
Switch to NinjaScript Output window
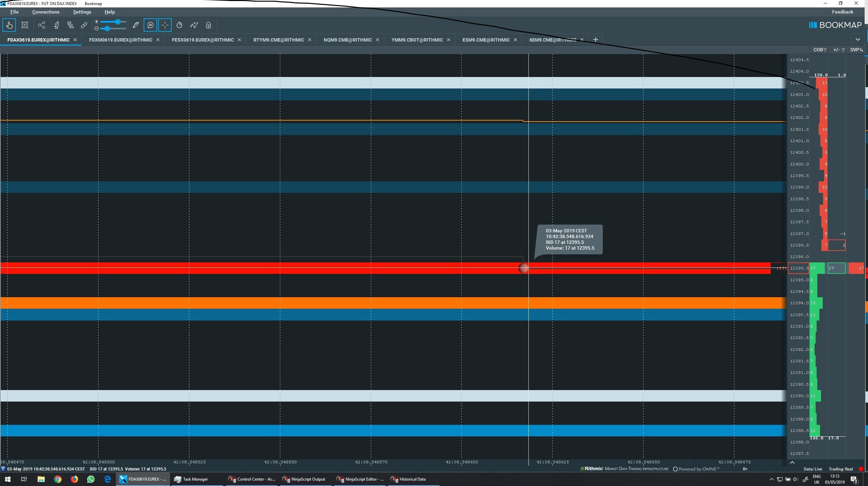[x=305, y=479]
